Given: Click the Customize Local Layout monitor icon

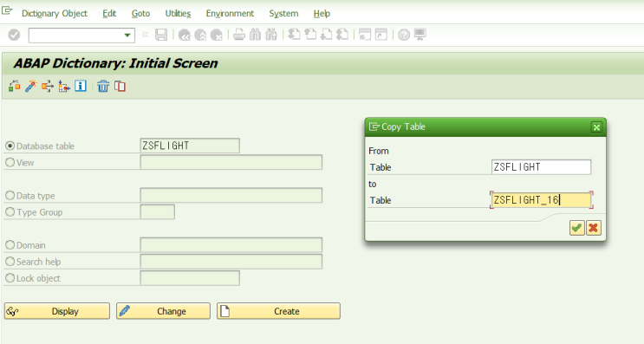Looking at the screenshot, I should click(x=420, y=35).
